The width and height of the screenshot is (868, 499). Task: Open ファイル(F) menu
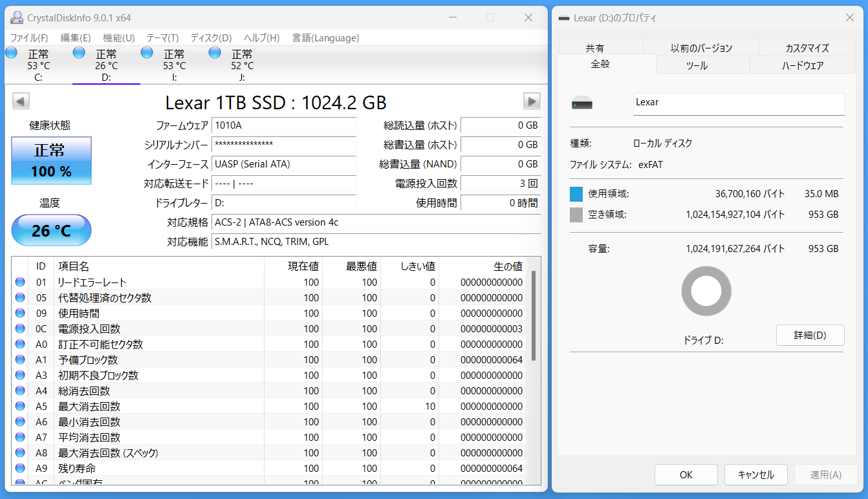point(29,38)
